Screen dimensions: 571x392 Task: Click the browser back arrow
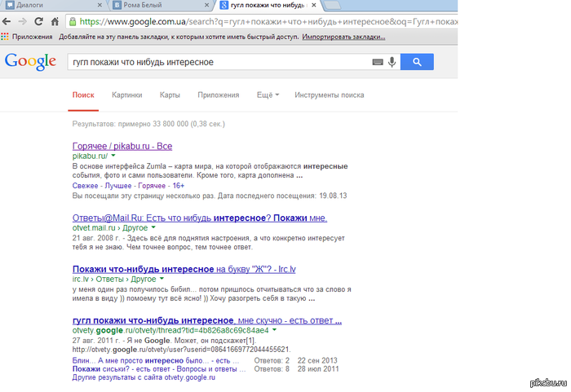tap(7, 21)
